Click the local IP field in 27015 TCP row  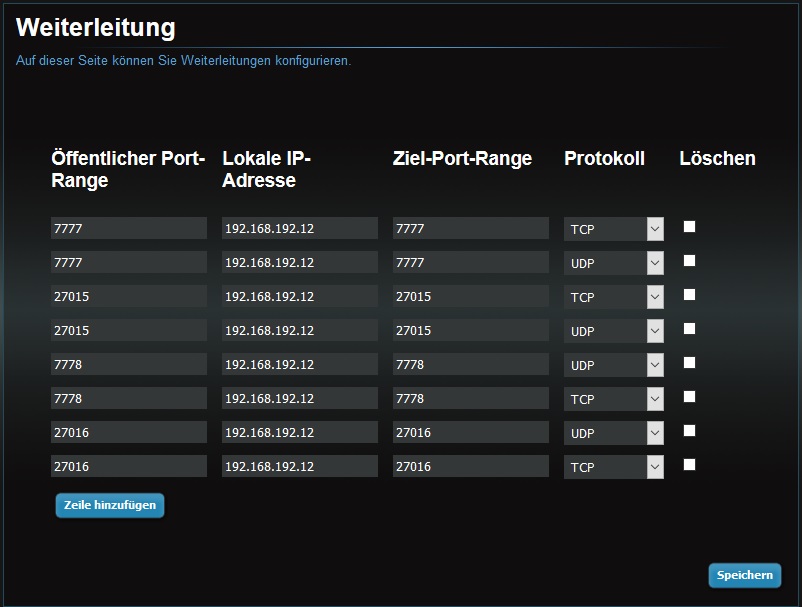tap(300, 296)
